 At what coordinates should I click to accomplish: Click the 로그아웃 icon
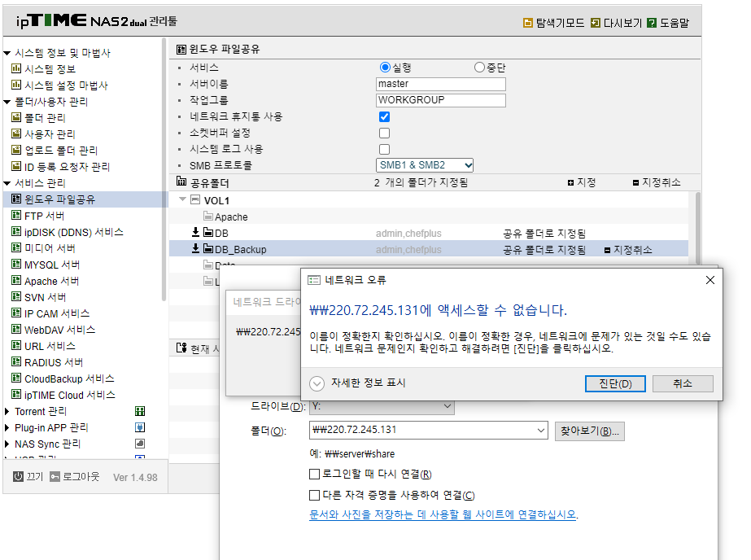55,476
